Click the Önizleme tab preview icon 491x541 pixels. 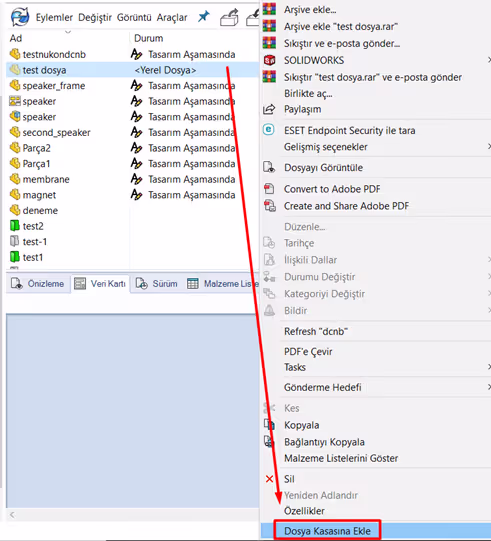(x=17, y=284)
